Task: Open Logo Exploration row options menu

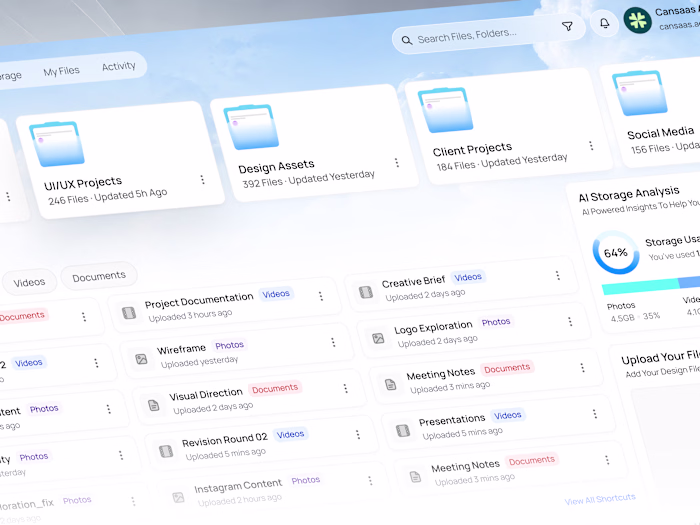Action: (x=570, y=321)
